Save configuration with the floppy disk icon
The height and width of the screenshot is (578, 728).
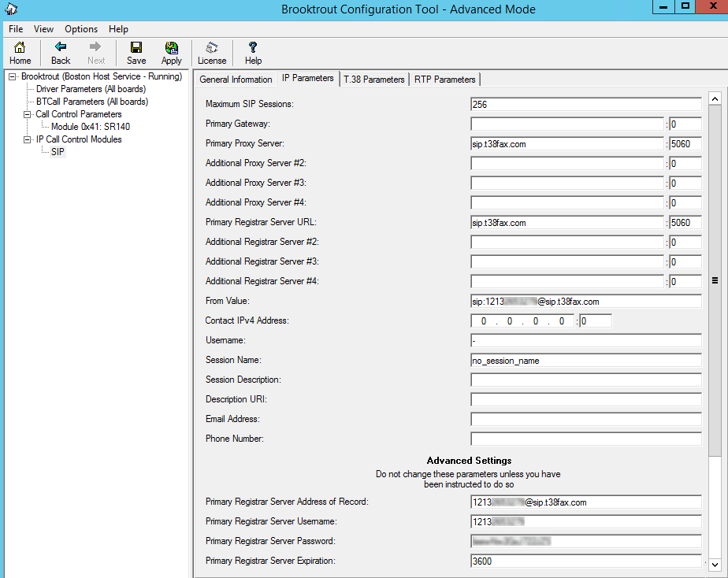pos(136,53)
